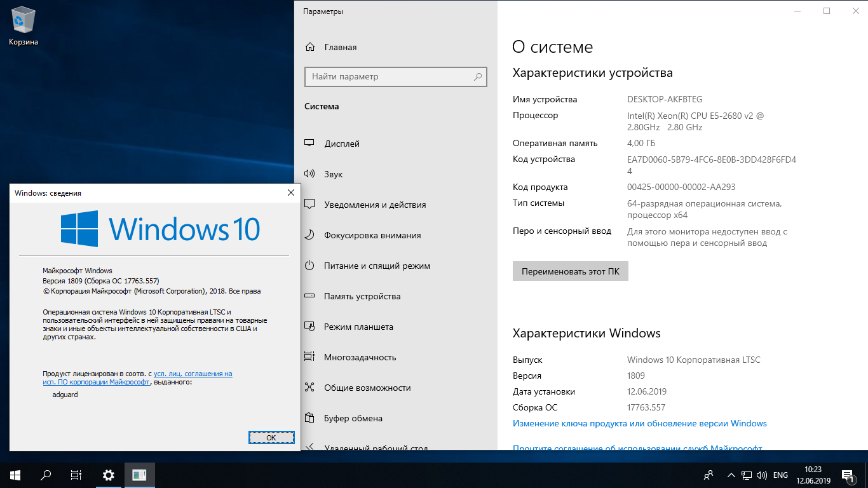Click the volume icon in system tray
The height and width of the screenshot is (488, 868).
click(x=761, y=475)
